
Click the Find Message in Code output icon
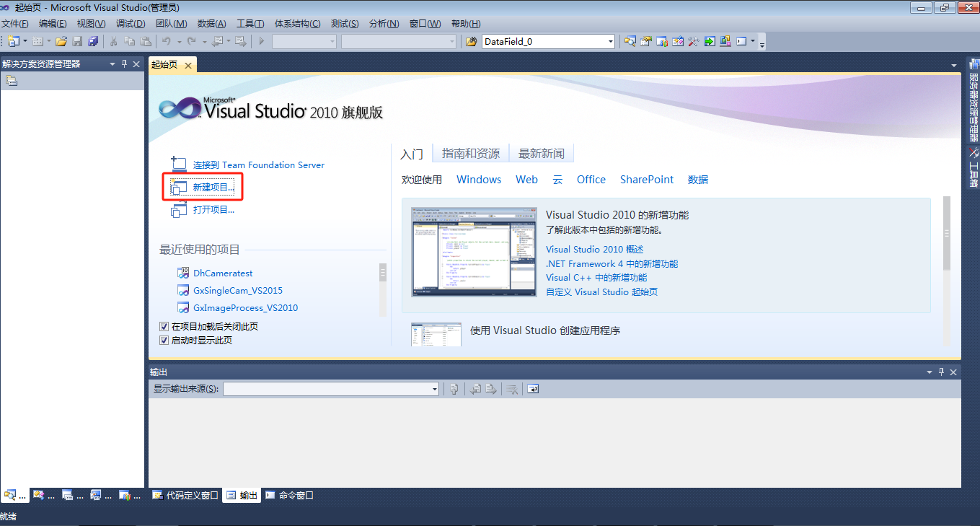click(x=454, y=389)
